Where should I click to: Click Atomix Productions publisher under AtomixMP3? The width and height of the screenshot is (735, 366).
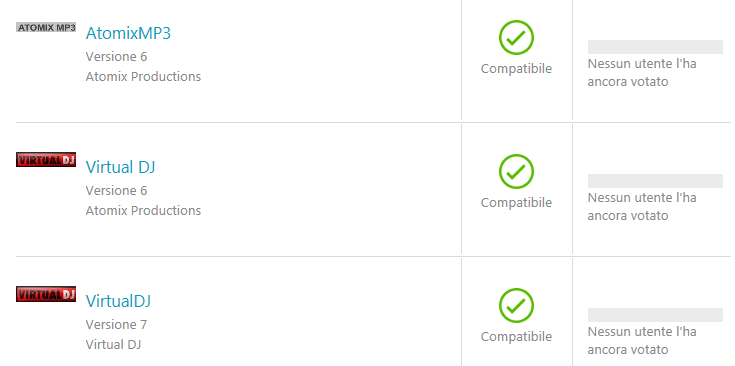(x=143, y=76)
